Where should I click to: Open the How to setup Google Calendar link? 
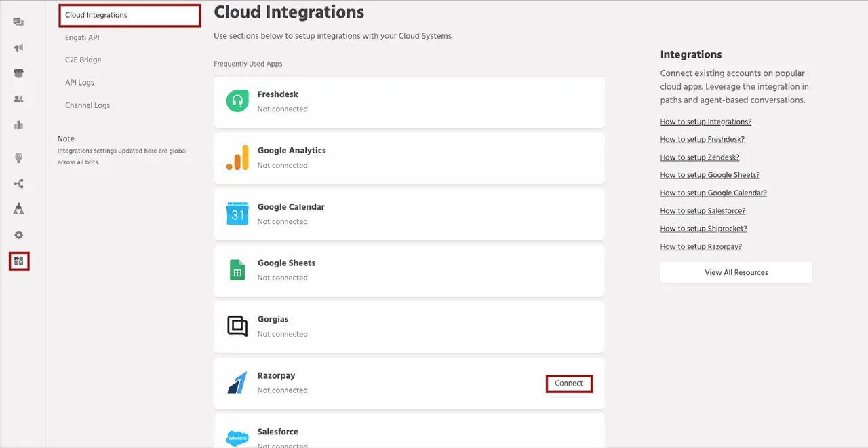click(713, 193)
